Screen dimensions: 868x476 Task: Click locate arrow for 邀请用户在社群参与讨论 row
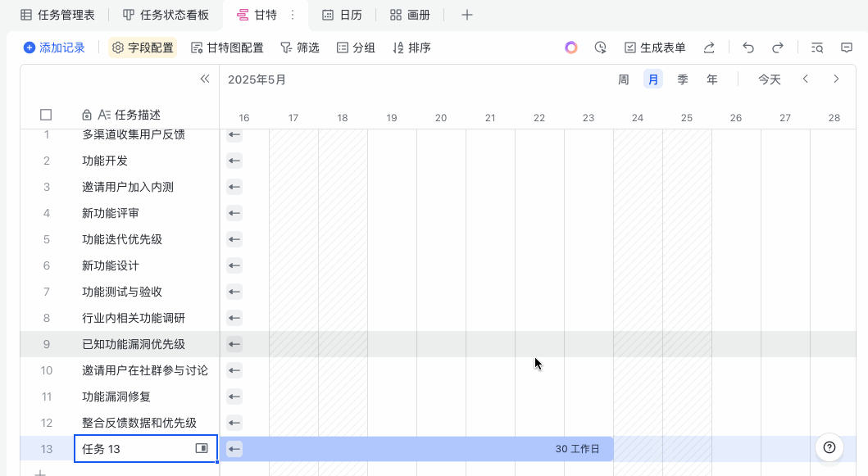tap(234, 370)
